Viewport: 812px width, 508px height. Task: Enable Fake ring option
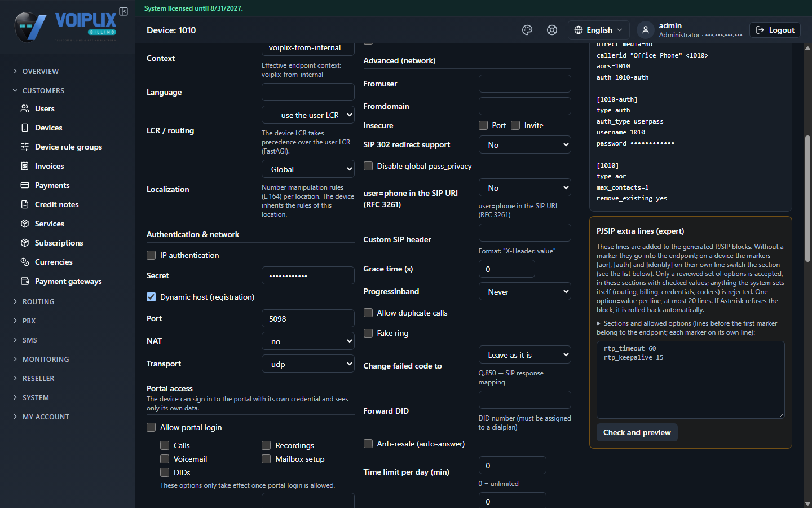[368, 333]
